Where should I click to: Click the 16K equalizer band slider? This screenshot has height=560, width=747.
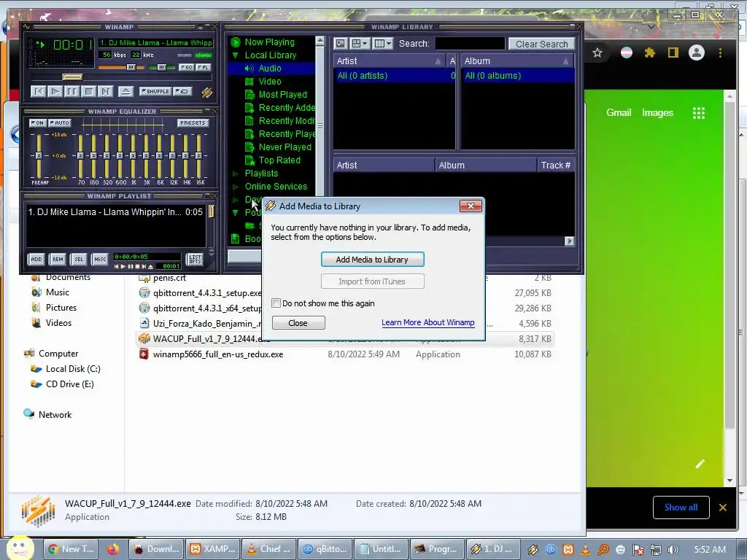click(198, 156)
